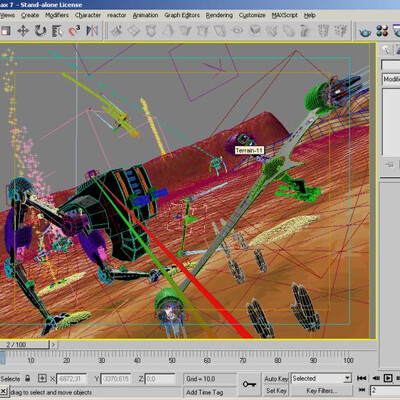400x400 pixels.
Task: Click the X coordinate input field
Action: pos(71,379)
